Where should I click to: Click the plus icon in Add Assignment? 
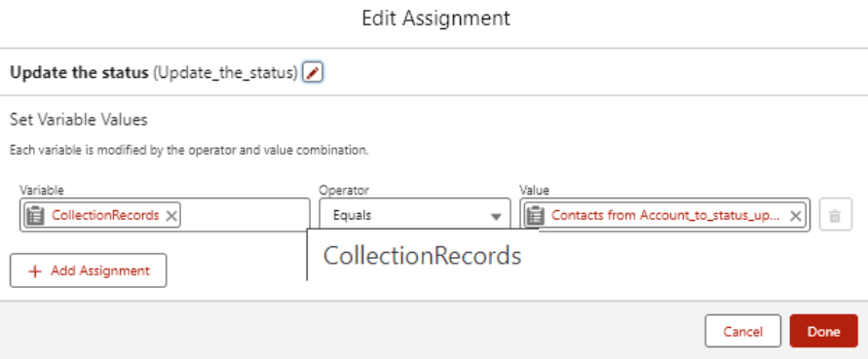[x=35, y=271]
